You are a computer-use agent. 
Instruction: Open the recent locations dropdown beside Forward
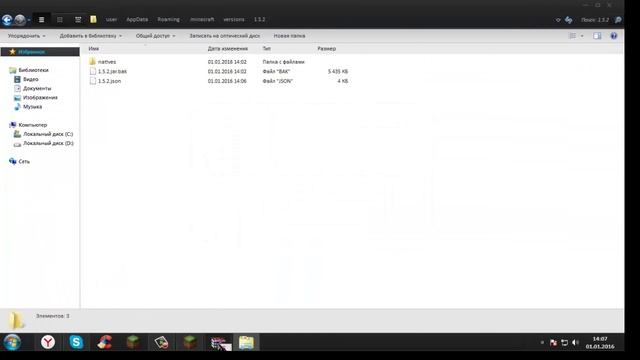[x=29, y=20]
